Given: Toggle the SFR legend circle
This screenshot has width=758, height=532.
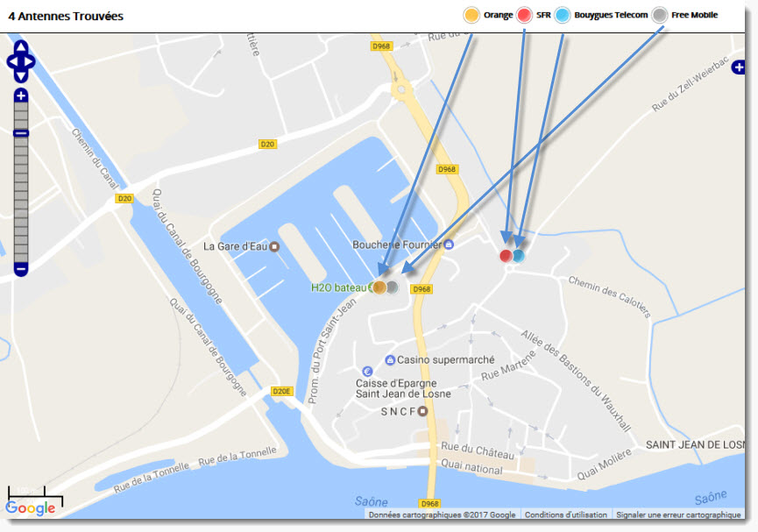Looking at the screenshot, I should pyautogui.click(x=524, y=15).
